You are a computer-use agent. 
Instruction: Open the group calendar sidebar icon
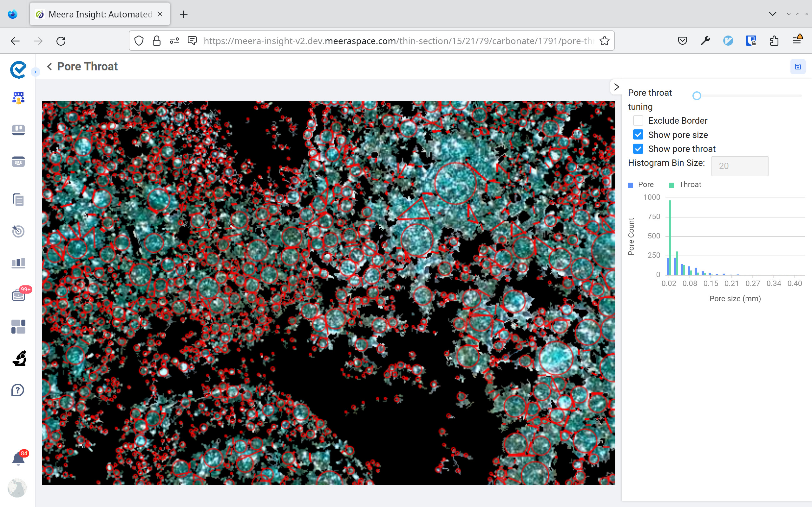(18, 162)
